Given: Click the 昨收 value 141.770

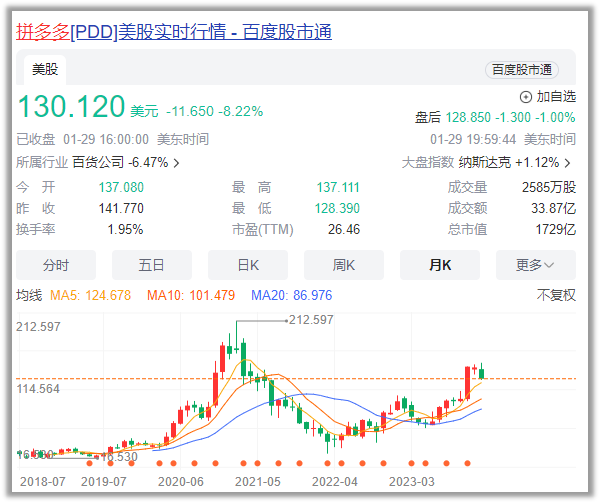Looking at the screenshot, I should tap(121, 208).
